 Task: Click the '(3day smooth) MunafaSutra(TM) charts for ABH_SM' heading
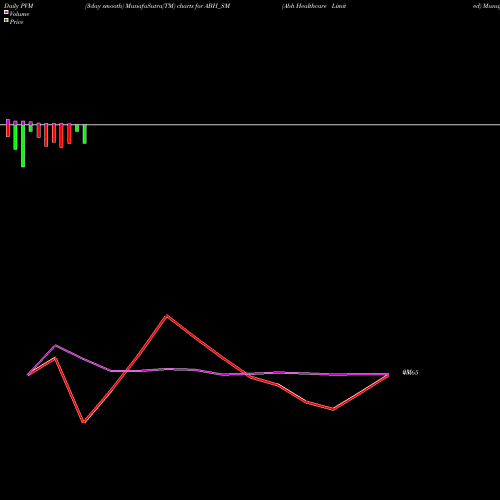[x=157, y=6]
